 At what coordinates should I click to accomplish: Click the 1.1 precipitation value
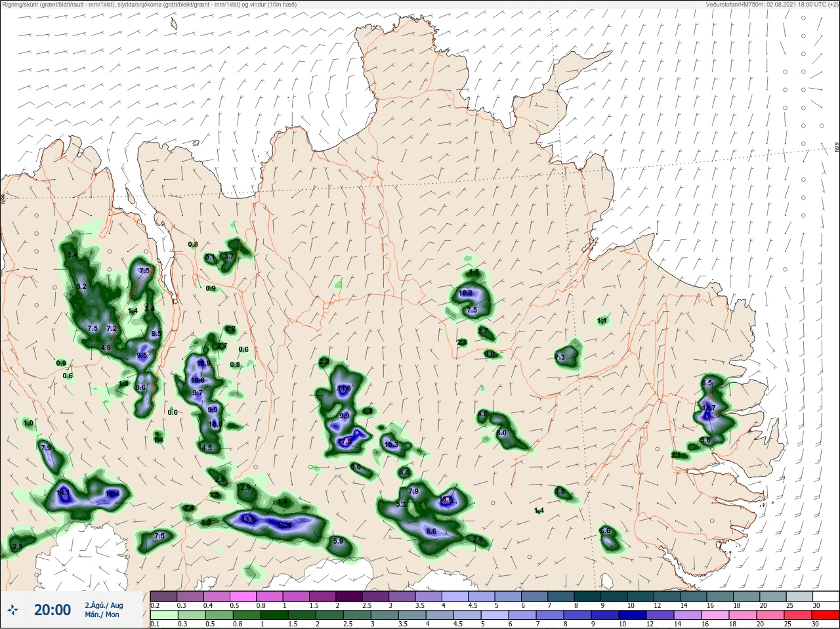[602, 321]
